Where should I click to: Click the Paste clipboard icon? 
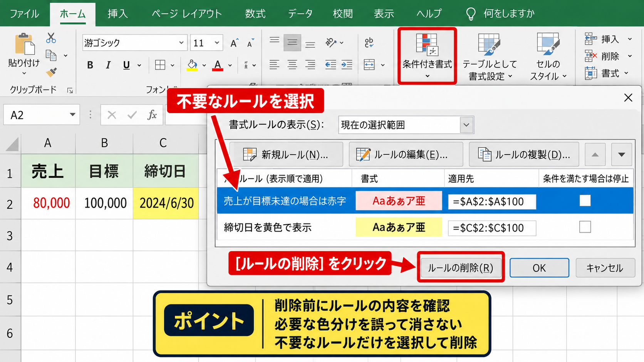24,44
